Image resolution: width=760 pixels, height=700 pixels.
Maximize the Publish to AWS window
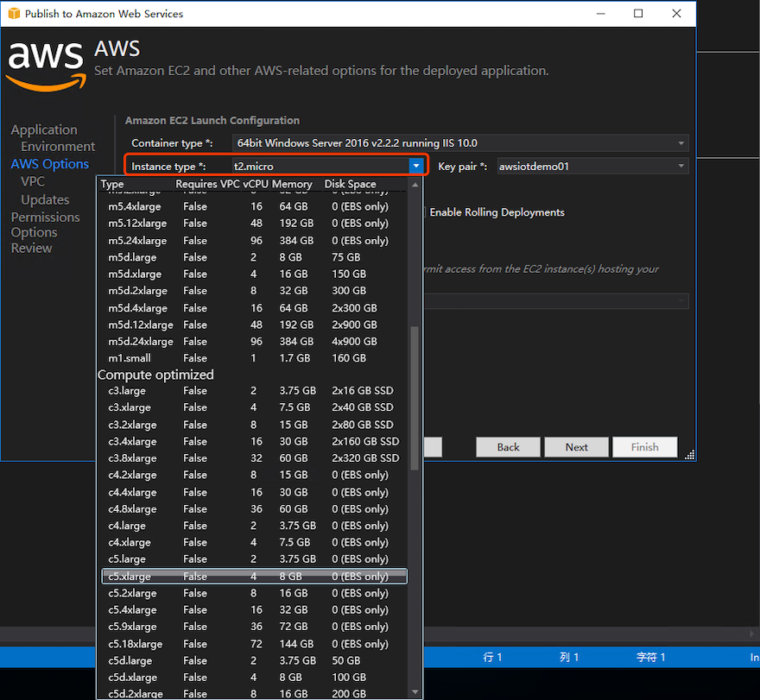coord(638,14)
